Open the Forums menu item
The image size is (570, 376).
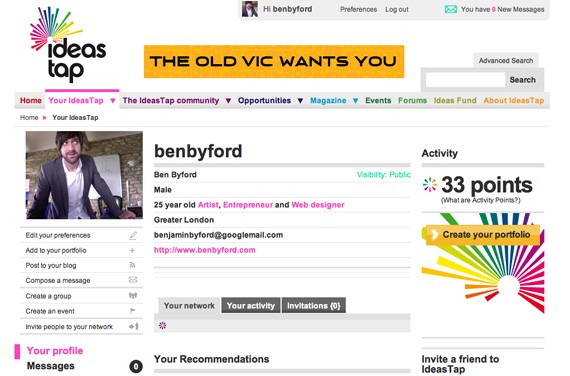click(413, 100)
